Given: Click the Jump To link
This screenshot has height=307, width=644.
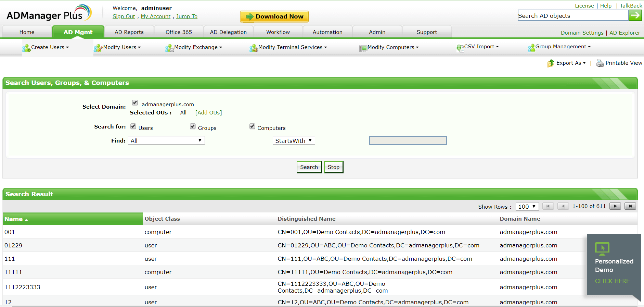Looking at the screenshot, I should [x=187, y=16].
